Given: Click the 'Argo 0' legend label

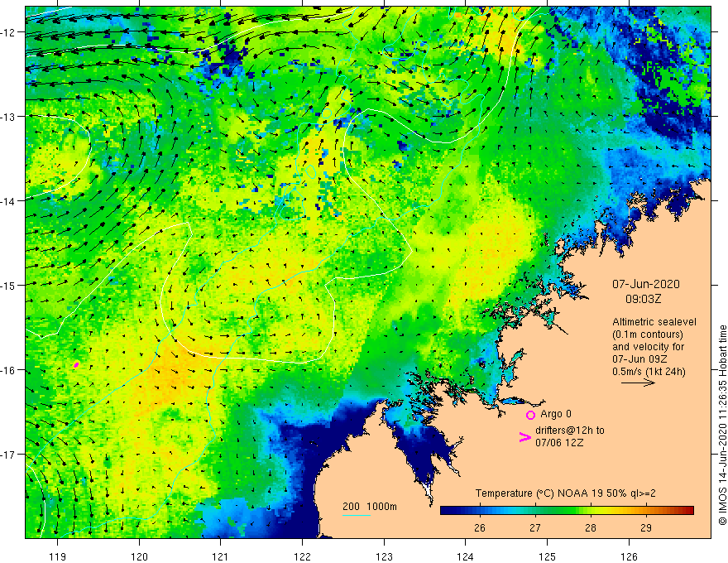Looking at the screenshot, I should pyautogui.click(x=556, y=414).
